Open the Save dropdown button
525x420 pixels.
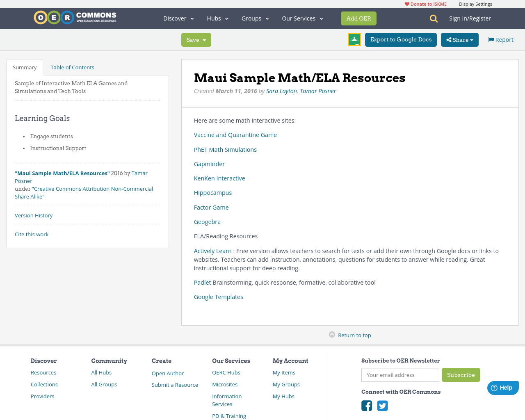[196, 40]
